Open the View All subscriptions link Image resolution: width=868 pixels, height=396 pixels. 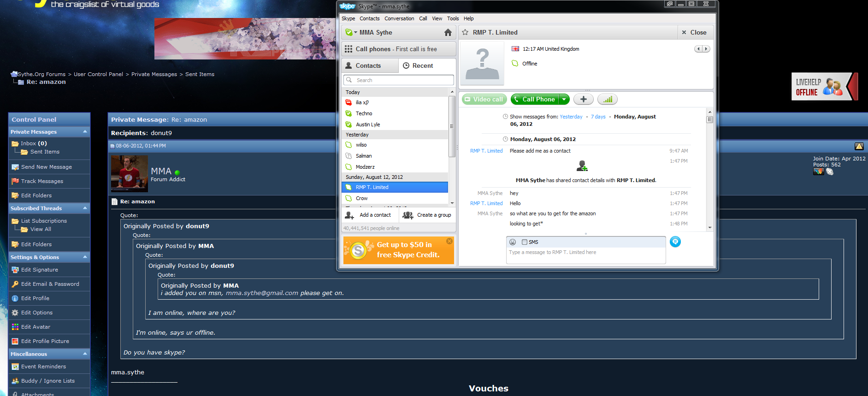(41, 229)
